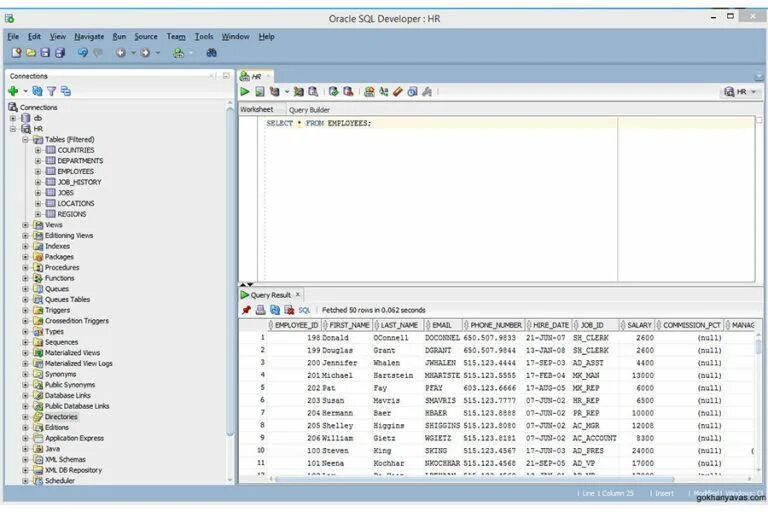Open the File menu
Viewport: 768px width, 512px height.
pyautogui.click(x=13, y=36)
